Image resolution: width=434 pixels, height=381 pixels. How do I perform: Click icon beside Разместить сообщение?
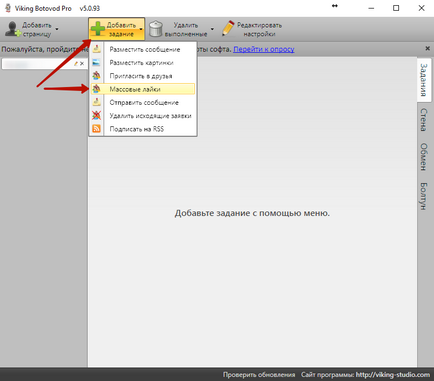coord(97,49)
